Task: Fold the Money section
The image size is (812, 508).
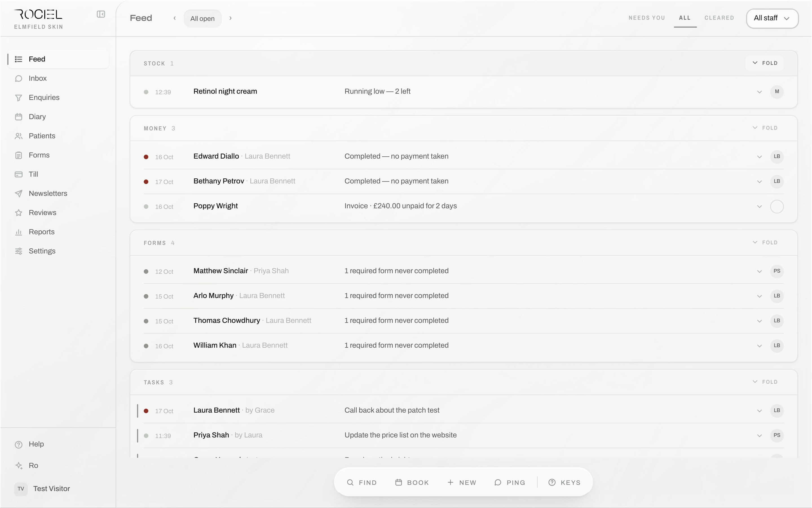Action: [765, 128]
